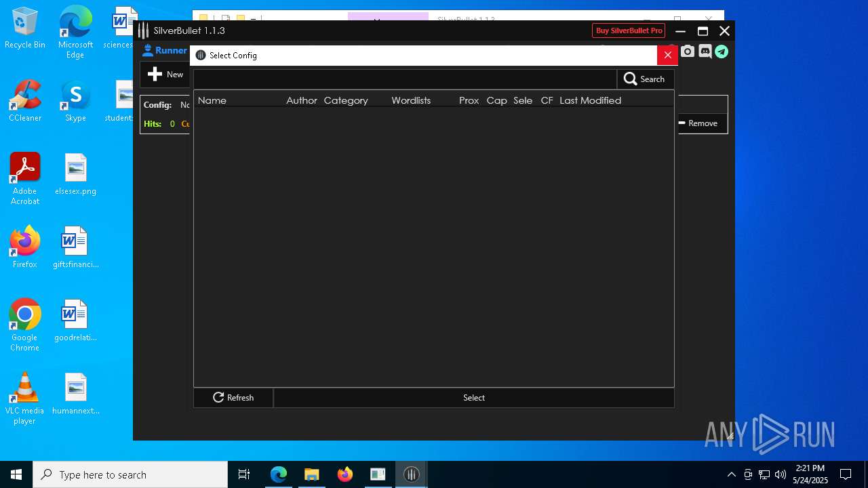This screenshot has height=488, width=868.
Task: Sort configs by Category column
Action: [346, 100]
